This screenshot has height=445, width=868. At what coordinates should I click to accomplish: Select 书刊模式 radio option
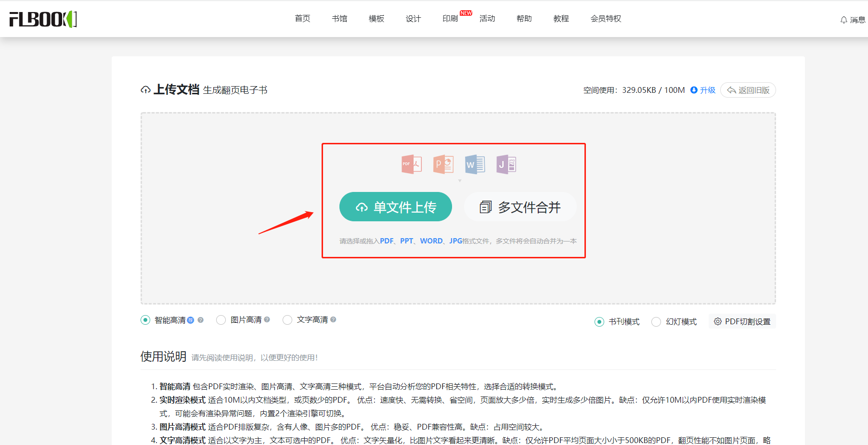(599, 322)
